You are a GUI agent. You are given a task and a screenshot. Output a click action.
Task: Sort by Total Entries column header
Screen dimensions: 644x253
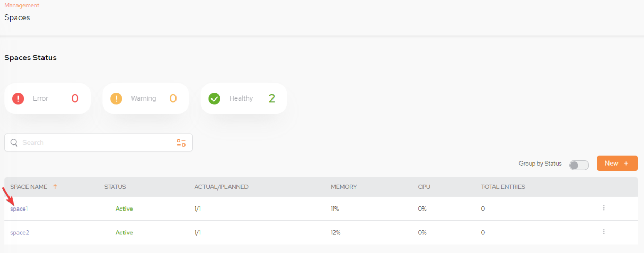[502, 187]
